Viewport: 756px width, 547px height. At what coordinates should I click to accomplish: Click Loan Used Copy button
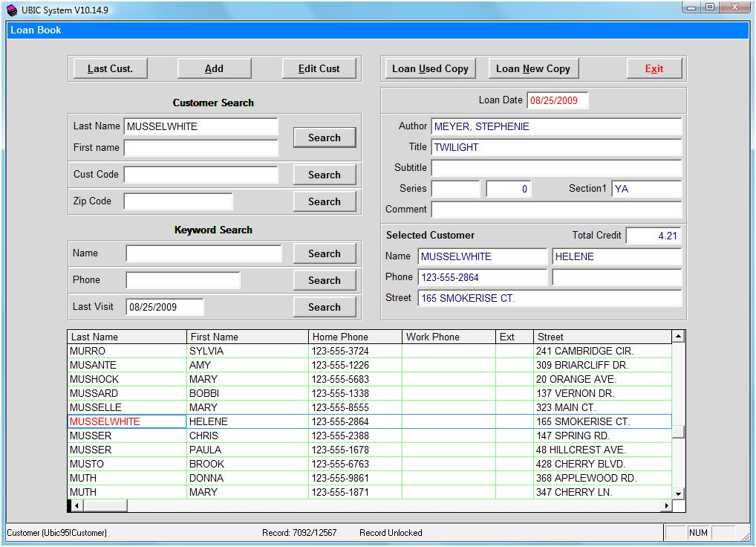[x=430, y=68]
